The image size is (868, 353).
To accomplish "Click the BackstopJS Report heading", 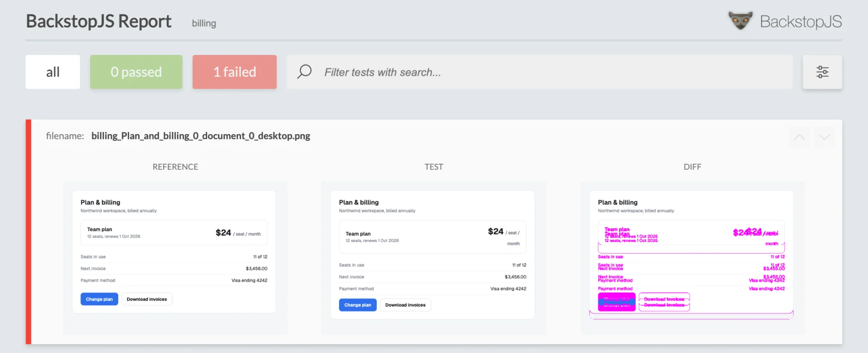I will 99,21.
